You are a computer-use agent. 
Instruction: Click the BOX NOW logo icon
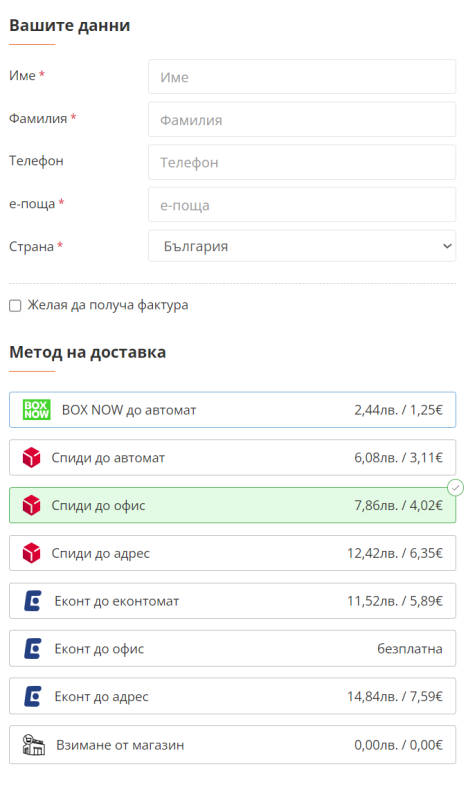tap(37, 410)
